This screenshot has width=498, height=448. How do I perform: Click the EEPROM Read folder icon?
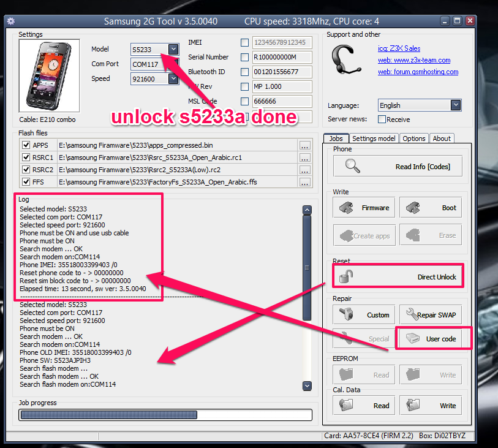(346, 374)
